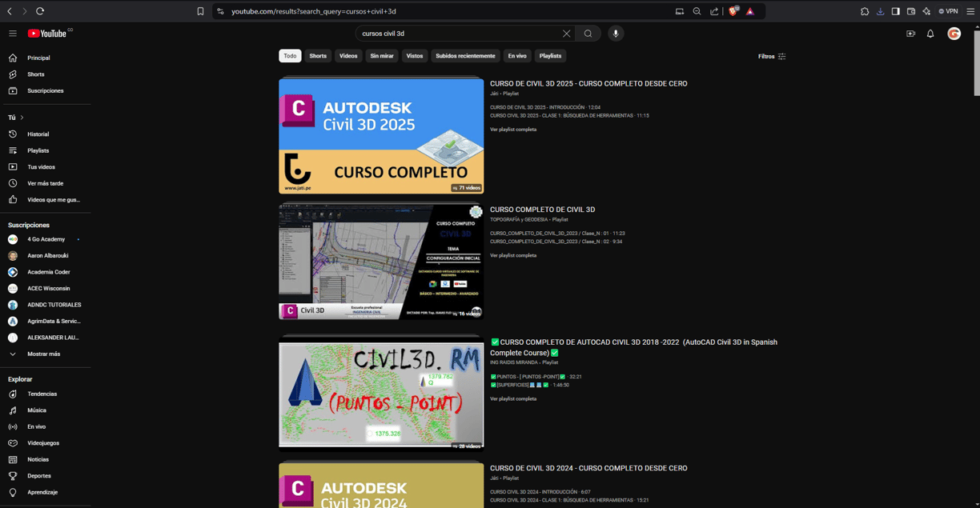This screenshot has width=980, height=508.
Task: Select the Videos filter chip
Action: pyautogui.click(x=348, y=56)
